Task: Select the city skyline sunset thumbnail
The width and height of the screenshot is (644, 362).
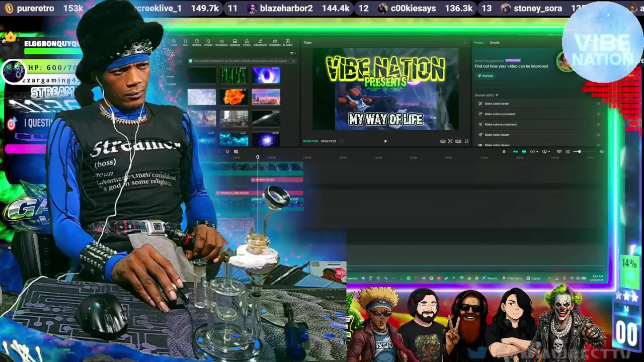Action: pos(266,97)
